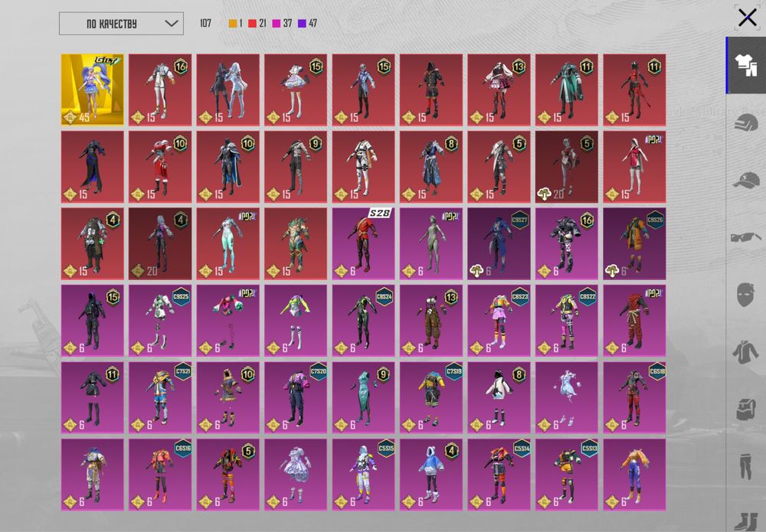Select the red outfit with level 9 badge
Image resolution: width=766 pixels, height=532 pixels.
point(296,167)
